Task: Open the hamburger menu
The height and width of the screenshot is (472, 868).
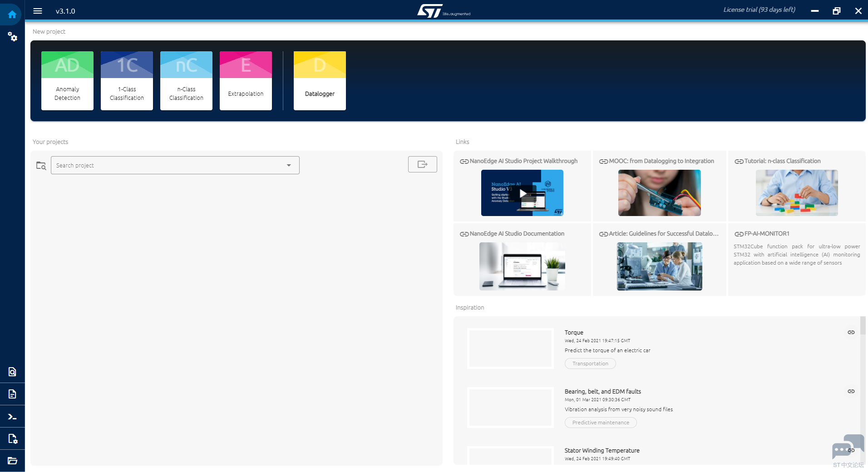Action: 38,11
